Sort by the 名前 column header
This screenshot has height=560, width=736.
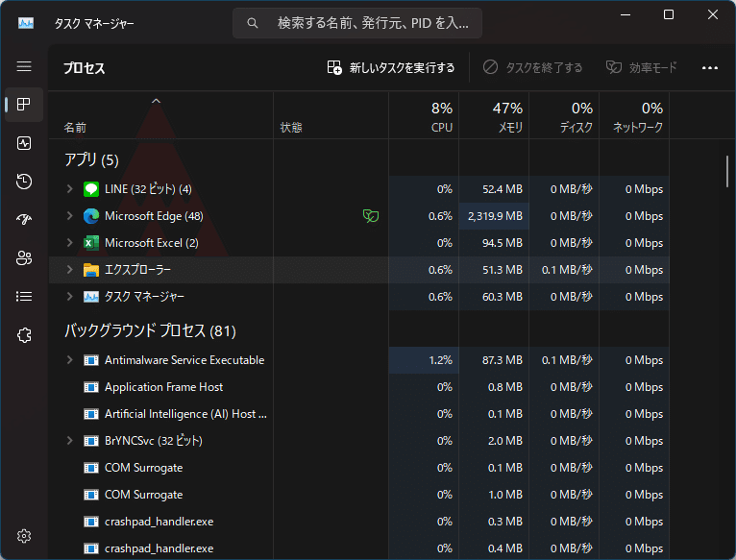(161, 115)
